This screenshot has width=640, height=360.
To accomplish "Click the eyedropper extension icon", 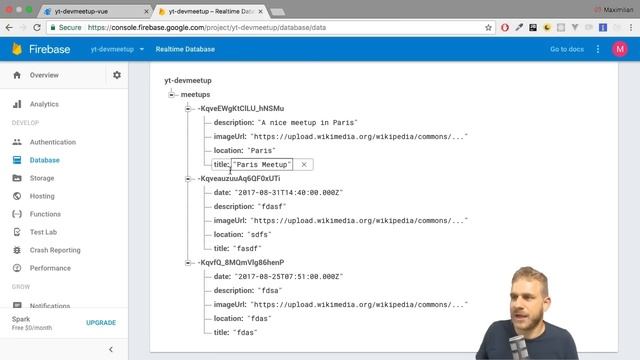I will click(519, 28).
